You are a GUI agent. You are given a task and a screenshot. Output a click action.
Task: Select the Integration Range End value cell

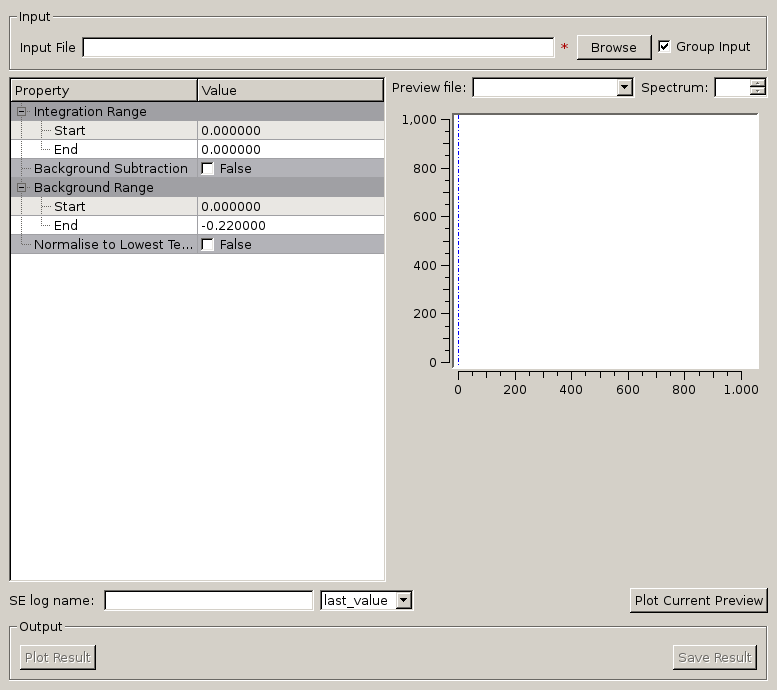(x=290, y=150)
